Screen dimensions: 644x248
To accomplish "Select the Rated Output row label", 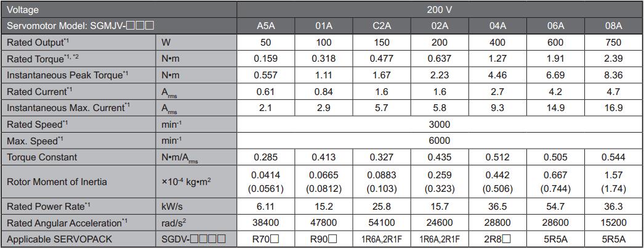I will pyautogui.click(x=37, y=43).
